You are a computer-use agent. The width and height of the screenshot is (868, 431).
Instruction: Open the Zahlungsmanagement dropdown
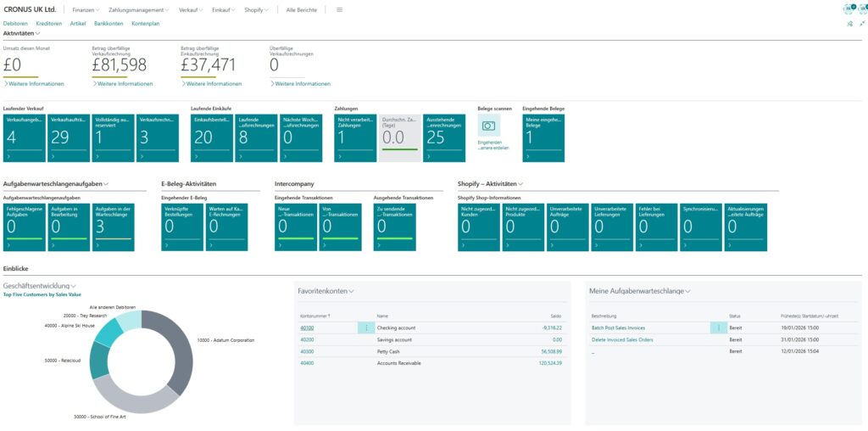[x=139, y=9]
